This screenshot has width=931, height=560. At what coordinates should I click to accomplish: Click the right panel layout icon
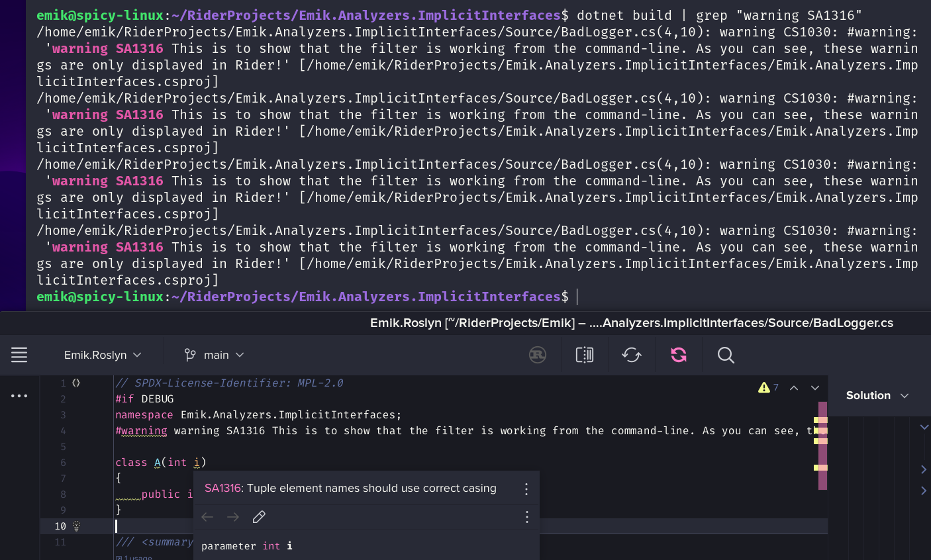[584, 355]
